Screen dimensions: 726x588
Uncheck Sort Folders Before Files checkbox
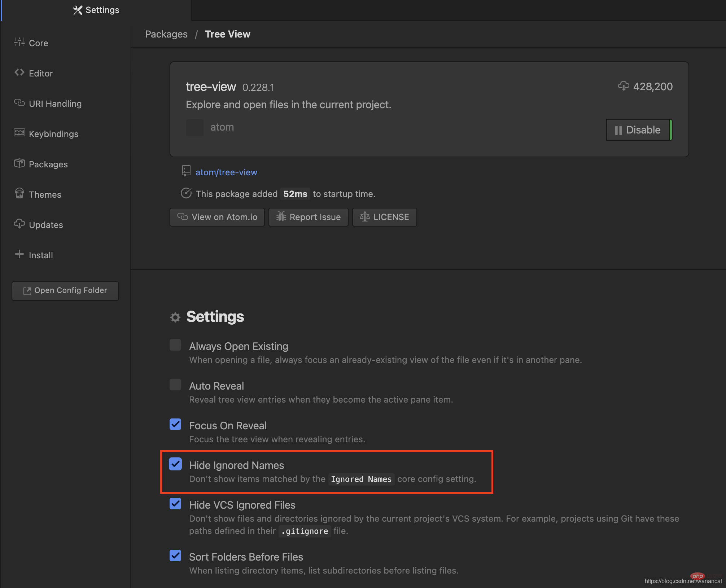[x=175, y=556]
